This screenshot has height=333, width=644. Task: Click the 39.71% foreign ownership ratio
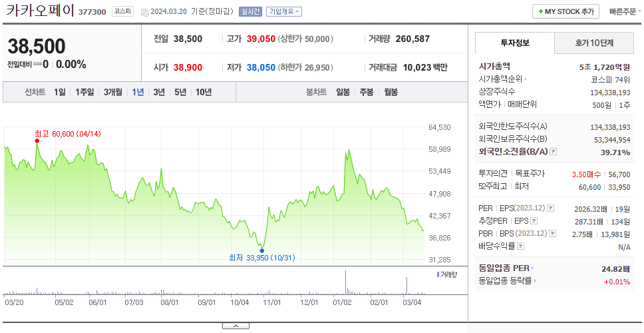click(615, 153)
